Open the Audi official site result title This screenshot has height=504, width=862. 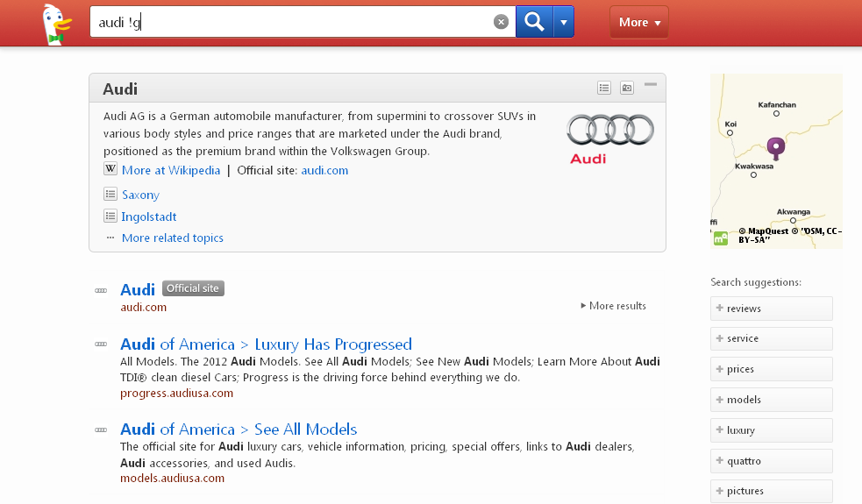[x=138, y=289]
